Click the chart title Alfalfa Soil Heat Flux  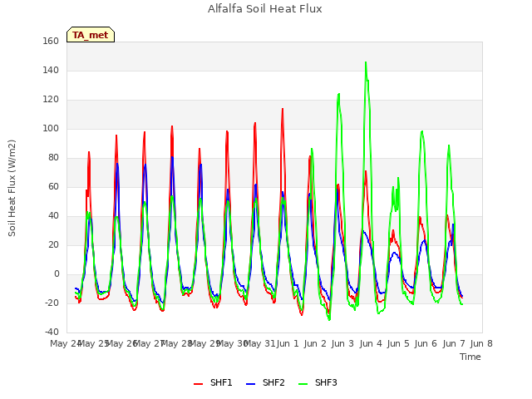[x=265, y=8]
